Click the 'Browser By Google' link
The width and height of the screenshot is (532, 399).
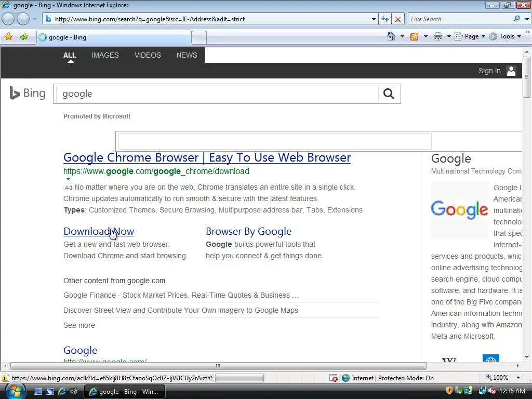pos(248,231)
